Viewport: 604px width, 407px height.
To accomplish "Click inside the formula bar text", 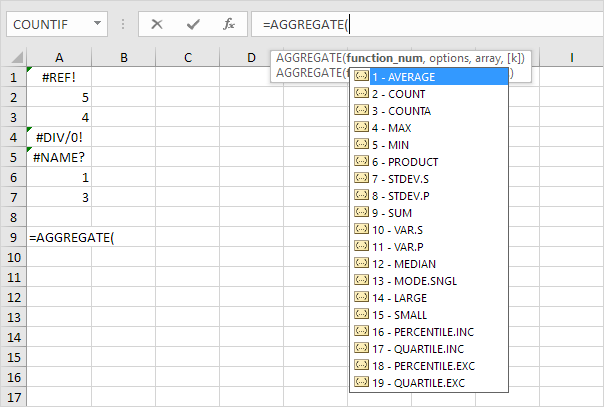I will 428,24.
